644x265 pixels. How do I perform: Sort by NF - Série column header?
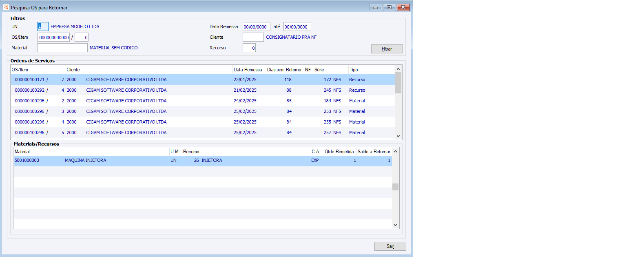[326, 70]
